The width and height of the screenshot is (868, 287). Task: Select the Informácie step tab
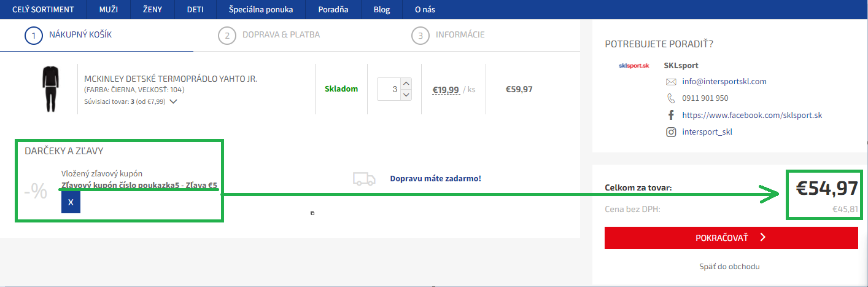click(460, 34)
